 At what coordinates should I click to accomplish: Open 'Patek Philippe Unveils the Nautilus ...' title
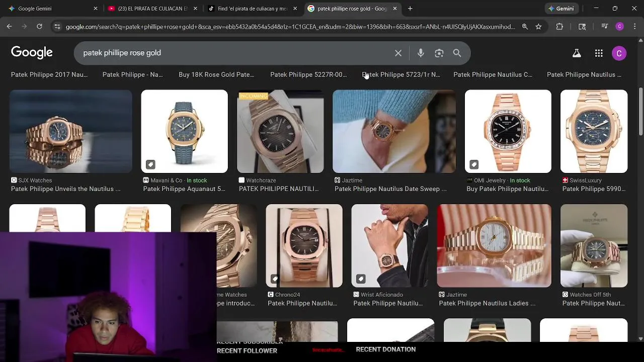point(66,189)
